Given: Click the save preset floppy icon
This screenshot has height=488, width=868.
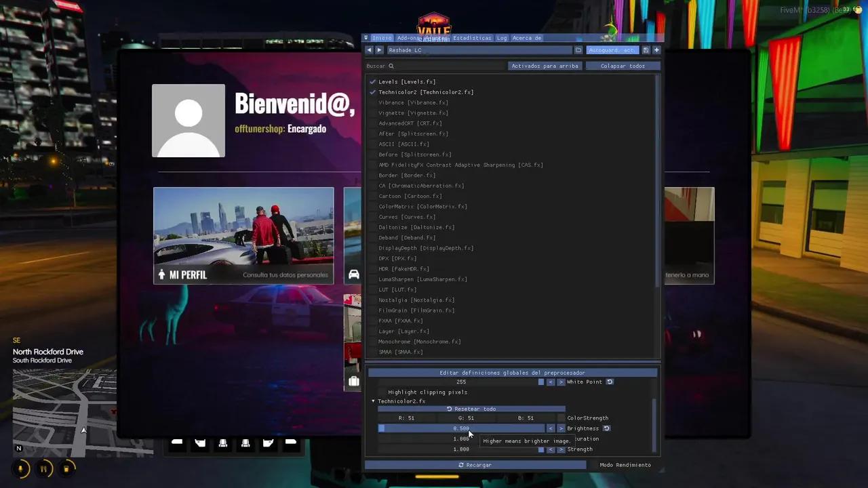Looking at the screenshot, I should pos(646,50).
